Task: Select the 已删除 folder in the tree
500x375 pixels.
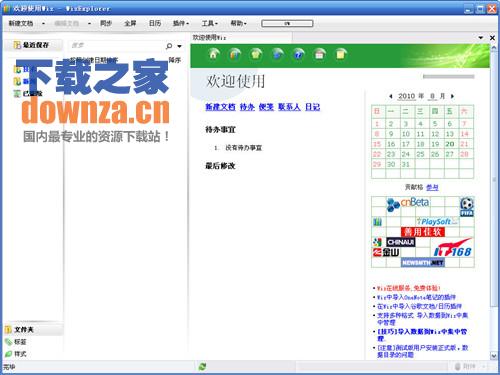Action: click(x=28, y=94)
